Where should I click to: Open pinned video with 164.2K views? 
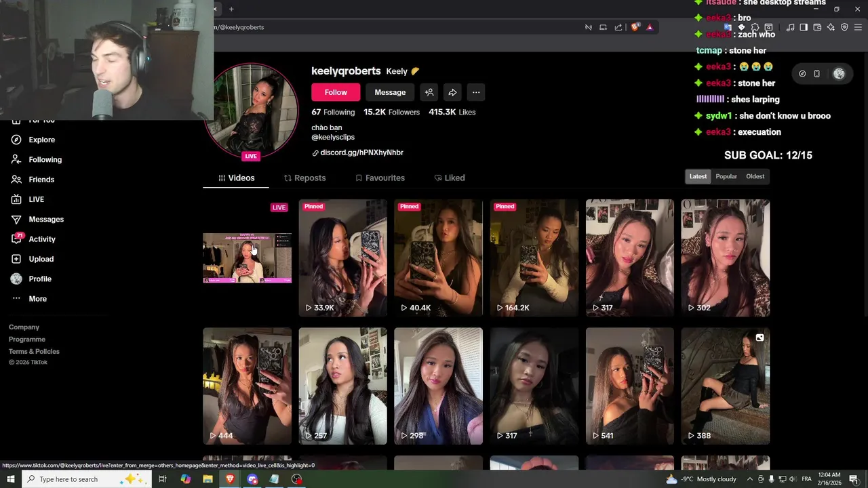coord(534,258)
